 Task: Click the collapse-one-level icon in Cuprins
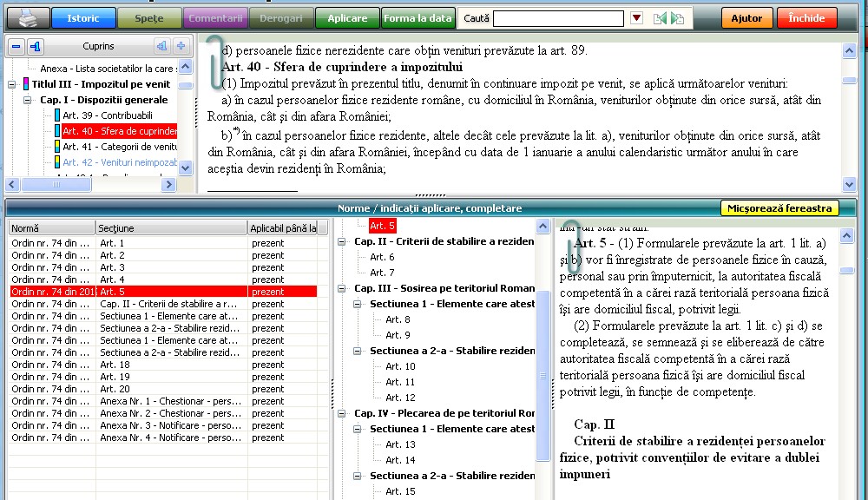(x=35, y=47)
